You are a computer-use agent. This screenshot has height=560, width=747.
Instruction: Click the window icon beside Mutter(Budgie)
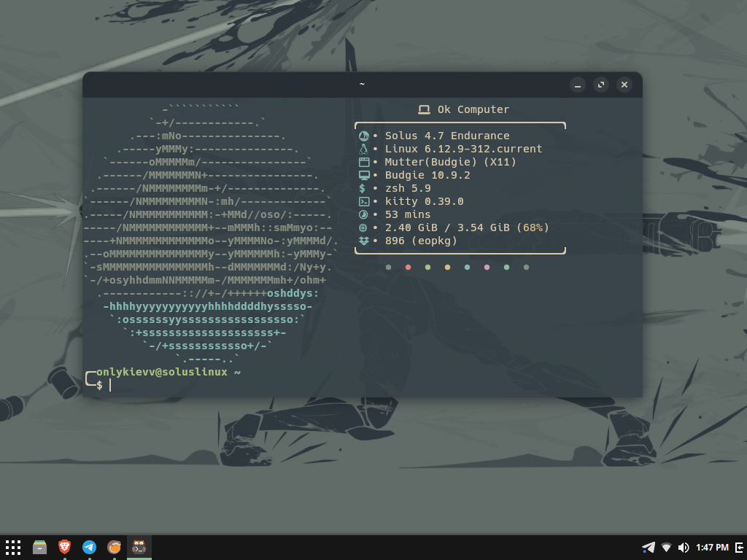point(364,162)
